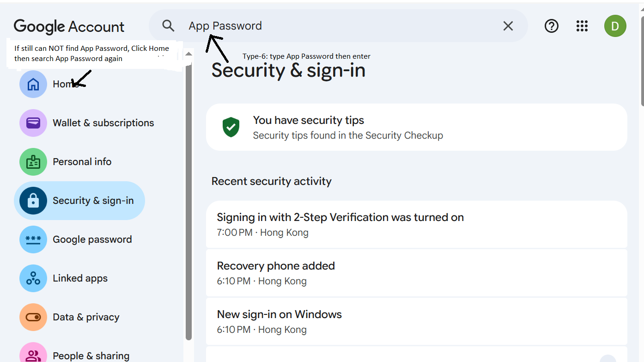Click the 'Google Account' logo
The image size is (644, 362).
coord(69,27)
